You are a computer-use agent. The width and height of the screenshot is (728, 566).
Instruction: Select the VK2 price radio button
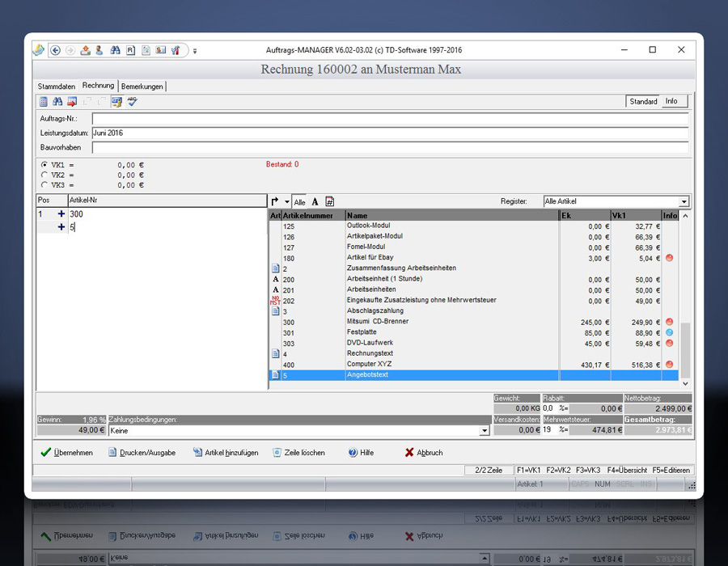pos(44,175)
